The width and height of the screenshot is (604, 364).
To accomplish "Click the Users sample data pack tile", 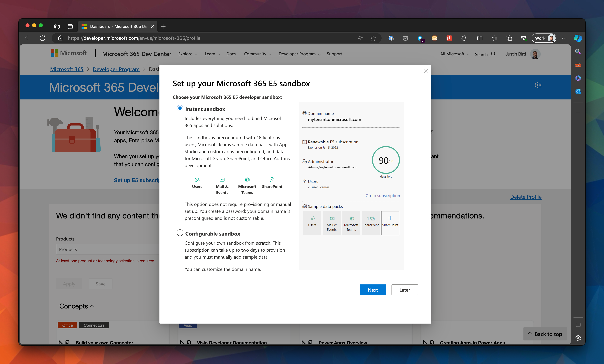I will (x=312, y=223).
